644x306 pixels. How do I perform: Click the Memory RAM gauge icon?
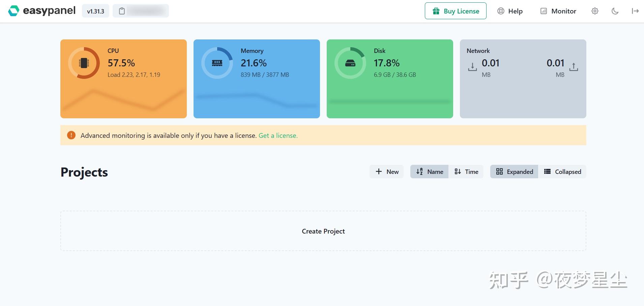click(x=217, y=63)
